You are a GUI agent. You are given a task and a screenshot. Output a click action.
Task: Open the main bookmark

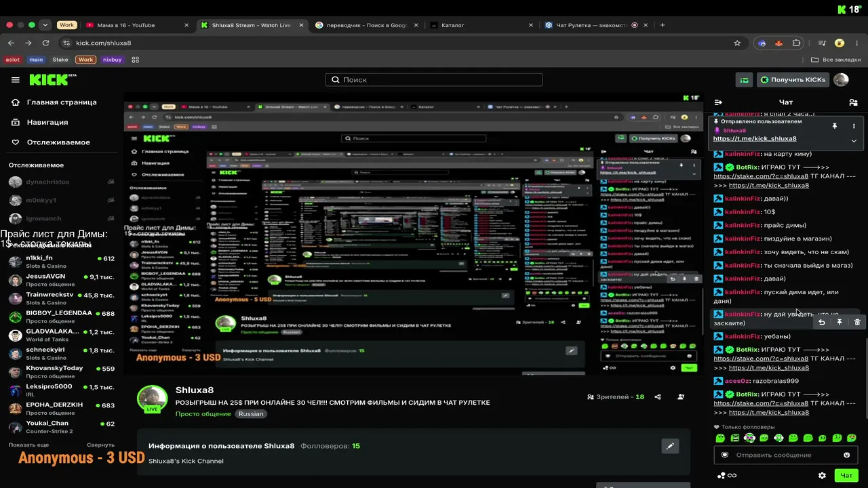coord(36,60)
